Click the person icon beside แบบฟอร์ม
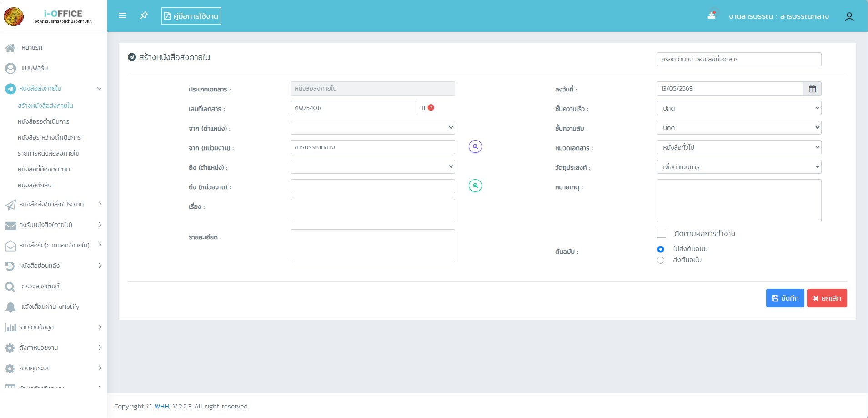Viewport: 868px width, 418px height. (x=10, y=68)
